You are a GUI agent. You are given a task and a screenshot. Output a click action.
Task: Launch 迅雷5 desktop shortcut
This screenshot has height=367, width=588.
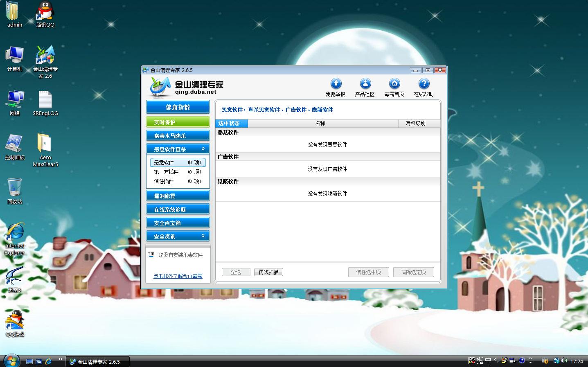[15, 279]
